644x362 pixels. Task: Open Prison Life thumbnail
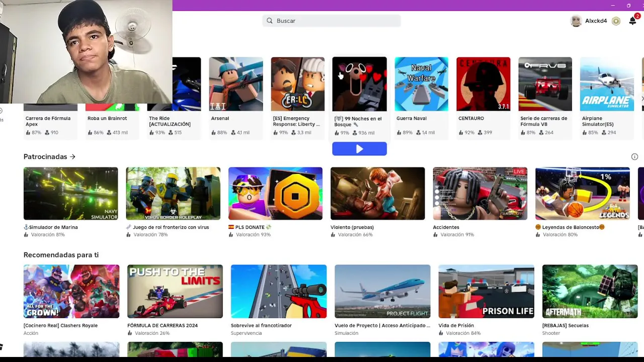[487, 292]
